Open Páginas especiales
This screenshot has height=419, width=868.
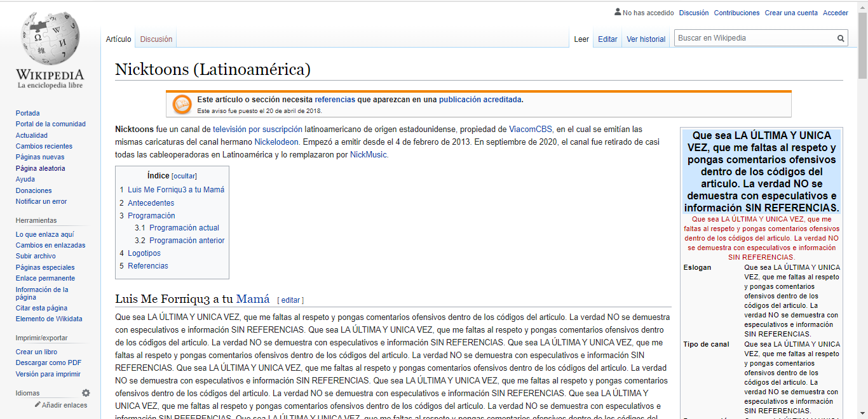[45, 267]
